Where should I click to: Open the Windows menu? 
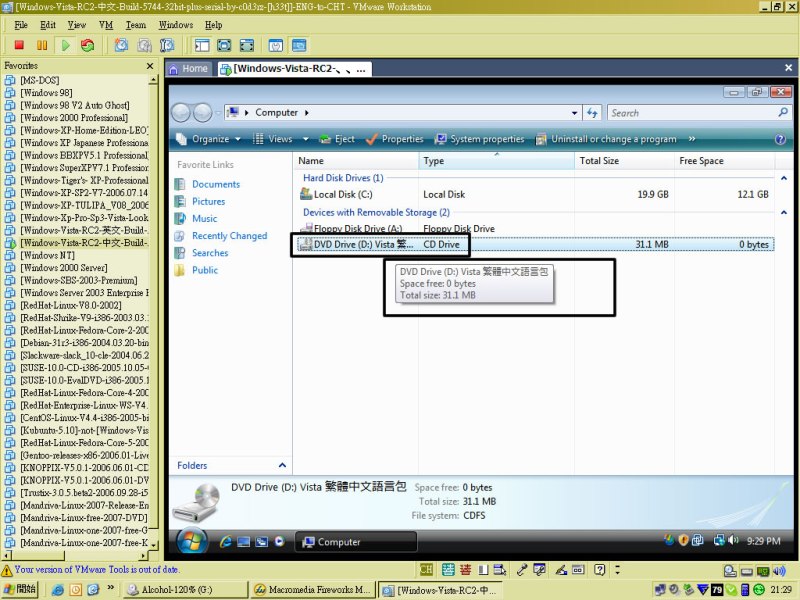coord(176,25)
